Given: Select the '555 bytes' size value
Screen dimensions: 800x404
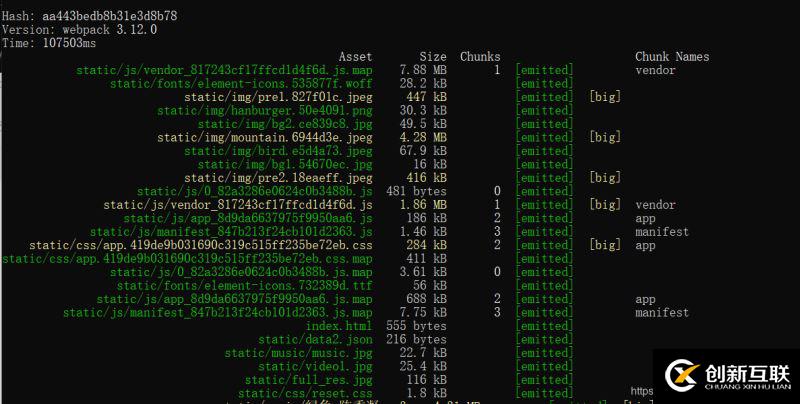Looking at the screenshot, I should tap(416, 326).
